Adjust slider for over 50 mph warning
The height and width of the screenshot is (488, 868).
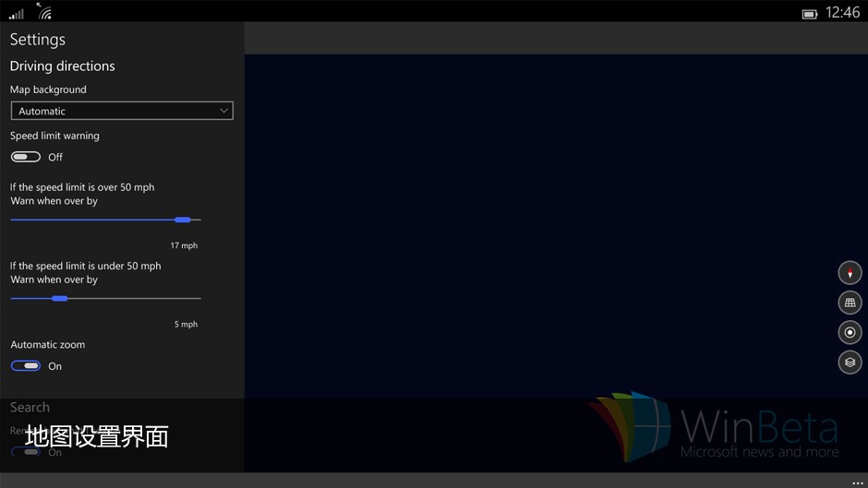(x=106, y=220)
